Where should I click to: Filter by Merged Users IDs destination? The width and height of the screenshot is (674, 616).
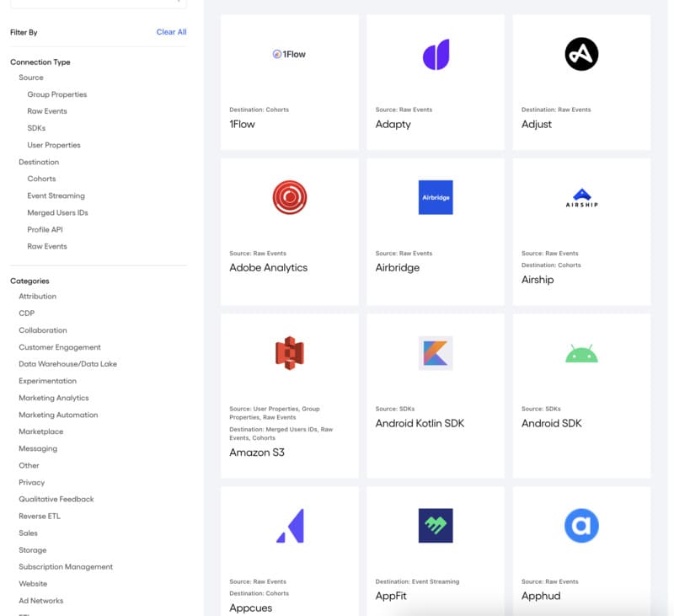pyautogui.click(x=57, y=212)
